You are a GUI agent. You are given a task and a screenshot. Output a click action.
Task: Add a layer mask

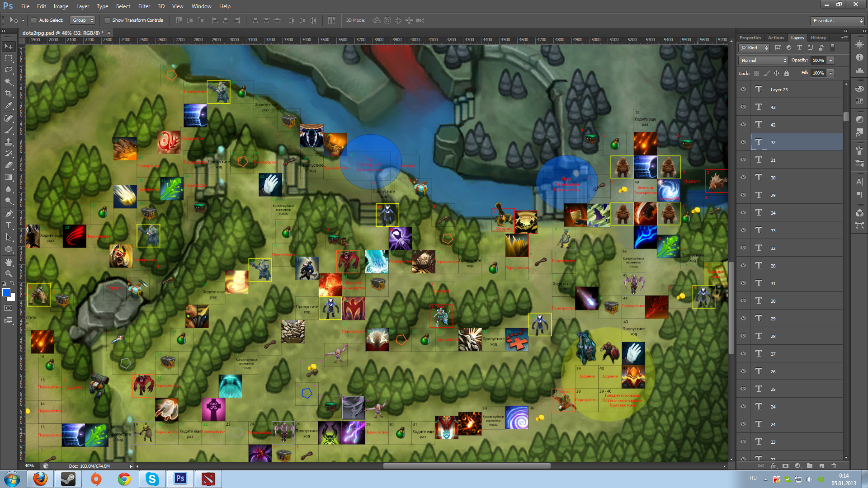785,466
